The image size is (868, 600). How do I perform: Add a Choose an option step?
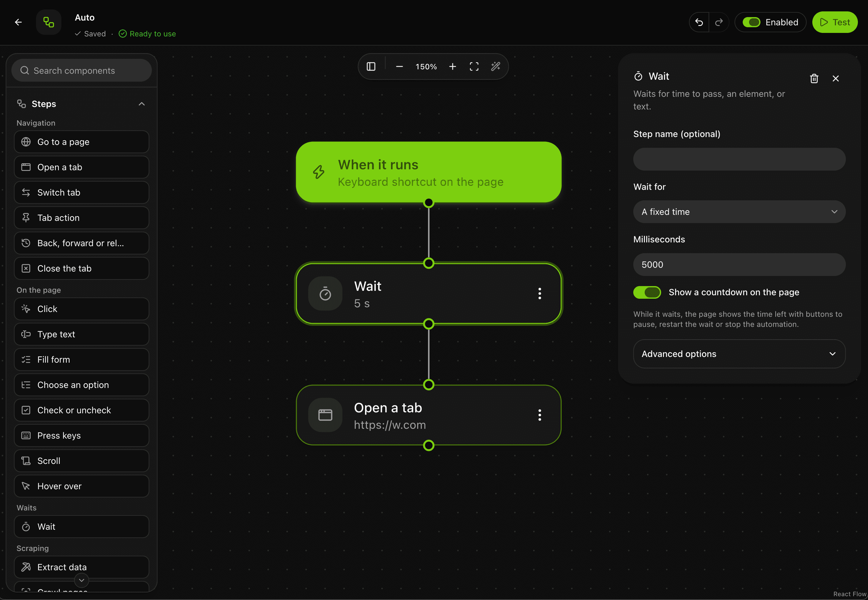(82, 385)
